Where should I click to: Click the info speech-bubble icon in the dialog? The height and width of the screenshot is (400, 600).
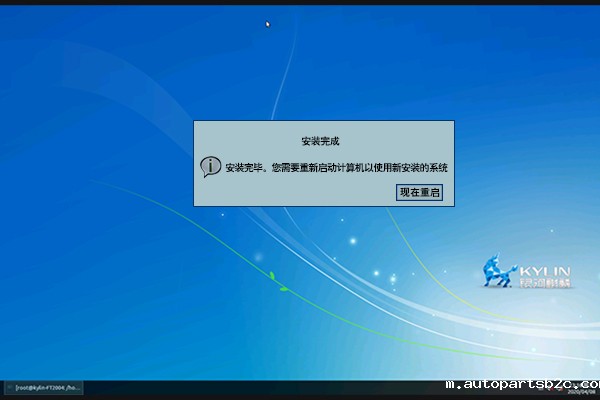coord(210,167)
